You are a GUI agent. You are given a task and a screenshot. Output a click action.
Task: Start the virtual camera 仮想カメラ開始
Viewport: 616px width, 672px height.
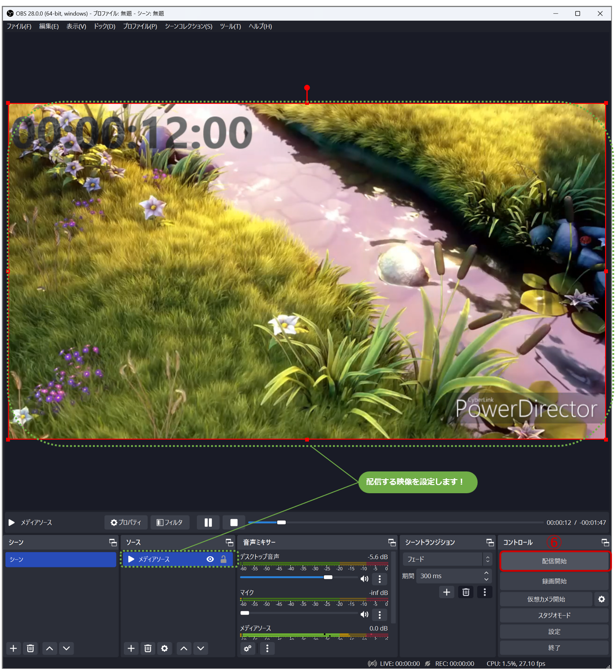coord(546,599)
